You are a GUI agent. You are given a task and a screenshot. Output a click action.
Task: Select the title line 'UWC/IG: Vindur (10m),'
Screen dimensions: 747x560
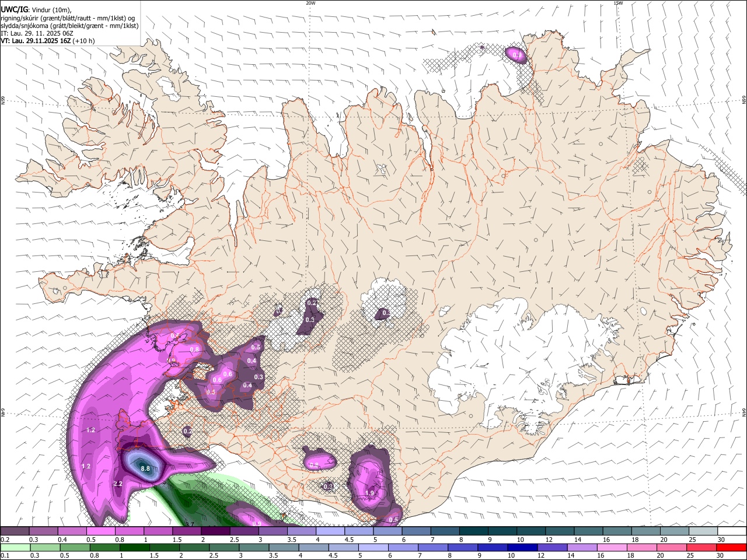(36, 9)
